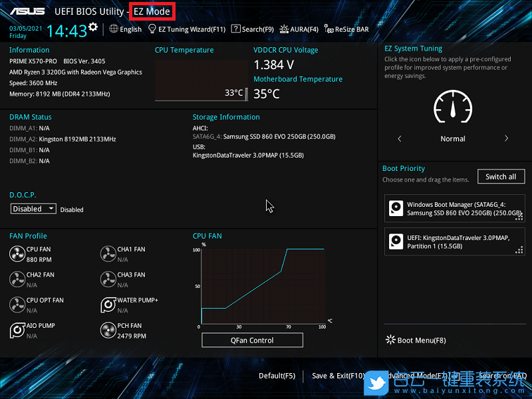Click the CHA1 FAN icon
532x399 pixels.
click(x=108, y=254)
